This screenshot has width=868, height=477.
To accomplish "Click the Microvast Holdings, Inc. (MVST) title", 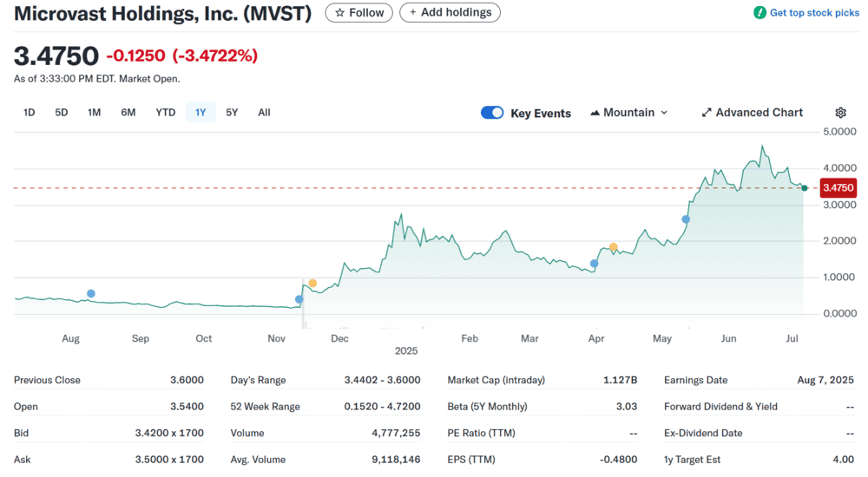I will pyautogui.click(x=163, y=13).
